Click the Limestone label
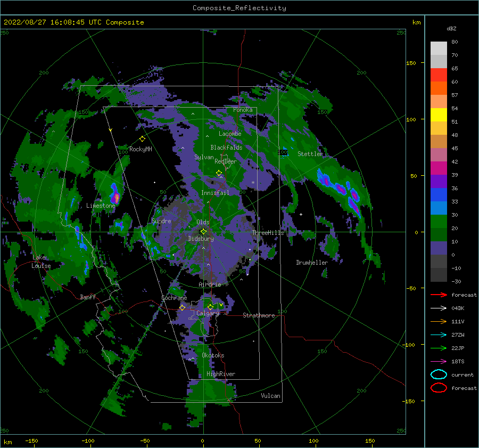Screen dimensions: 479x448 [x=101, y=206]
